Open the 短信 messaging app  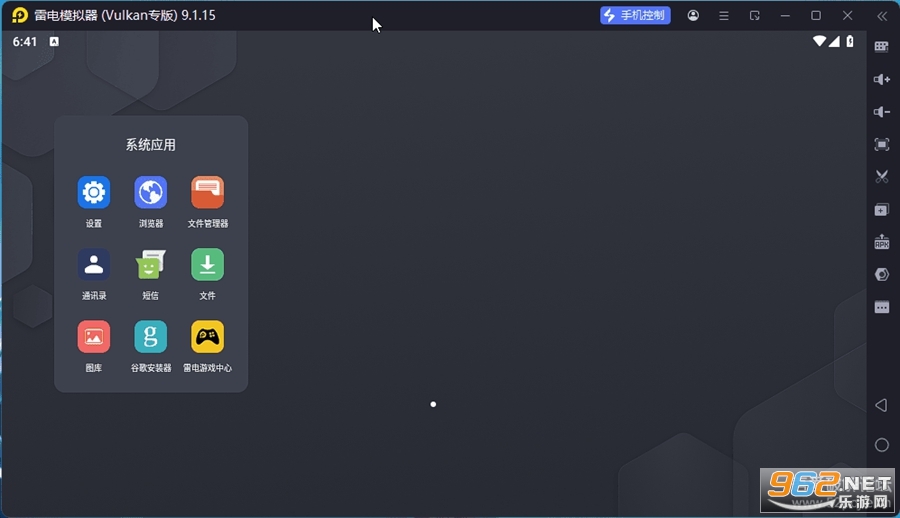point(150,265)
